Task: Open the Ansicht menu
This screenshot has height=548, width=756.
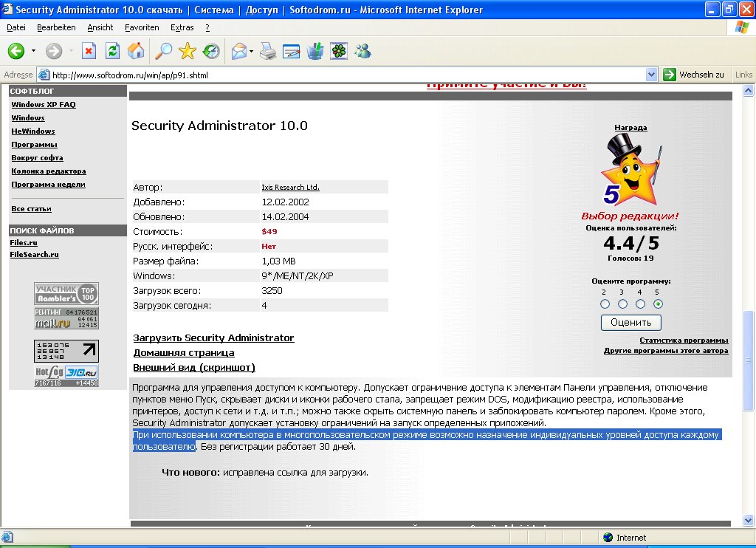Action: click(x=100, y=27)
